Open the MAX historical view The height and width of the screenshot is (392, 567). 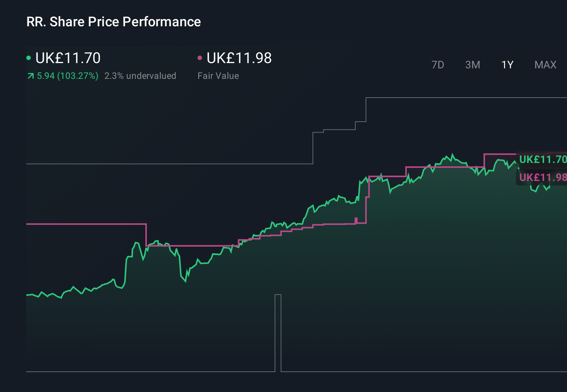coord(545,65)
